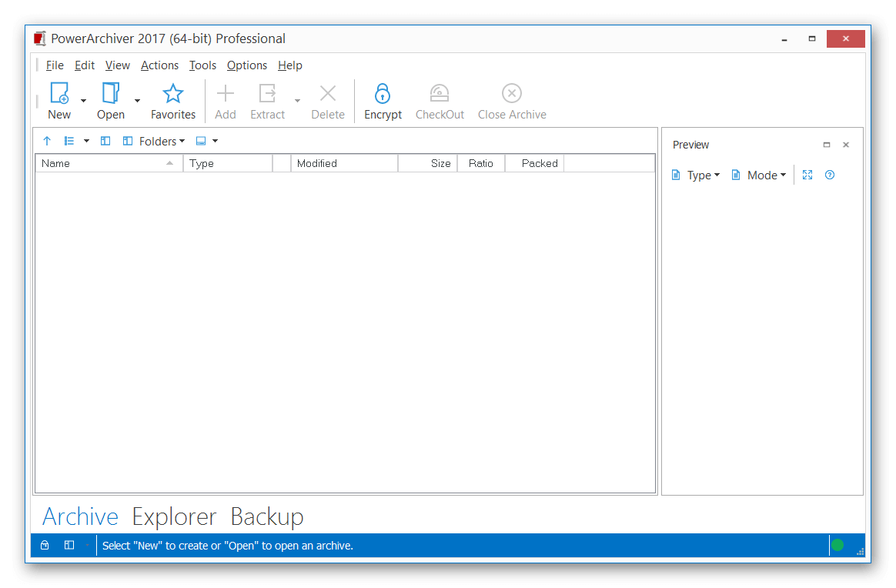Open the Tools menu

203,65
